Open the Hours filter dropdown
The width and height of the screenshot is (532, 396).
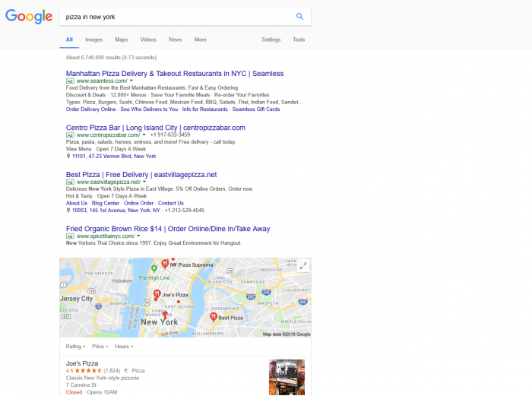click(x=124, y=347)
